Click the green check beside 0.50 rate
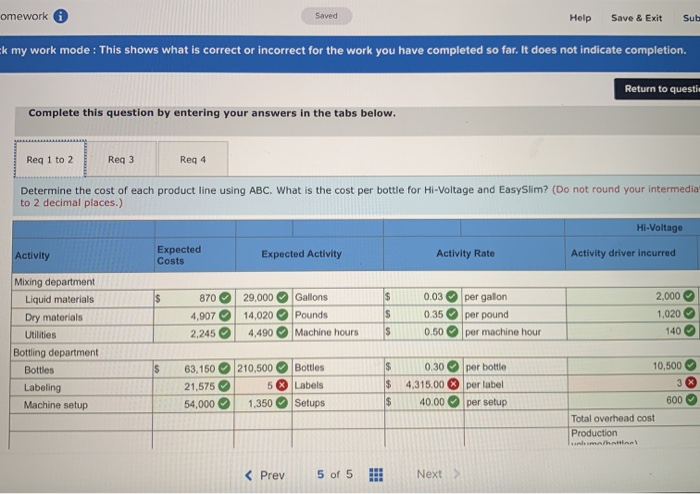 (453, 332)
